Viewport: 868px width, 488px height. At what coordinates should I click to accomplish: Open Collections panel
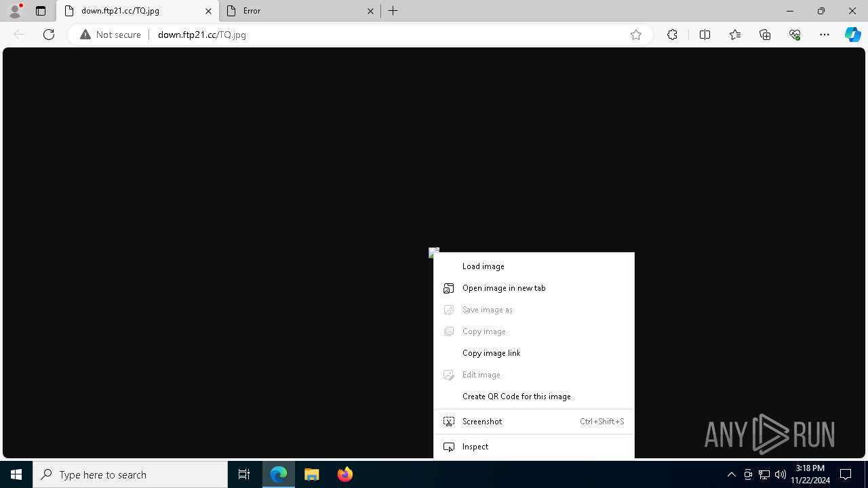coord(765,35)
